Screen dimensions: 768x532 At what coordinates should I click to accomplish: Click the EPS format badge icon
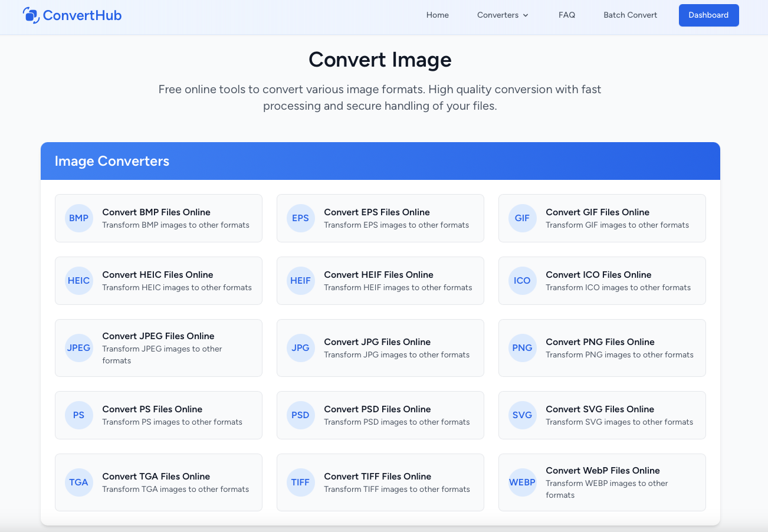[x=301, y=218]
